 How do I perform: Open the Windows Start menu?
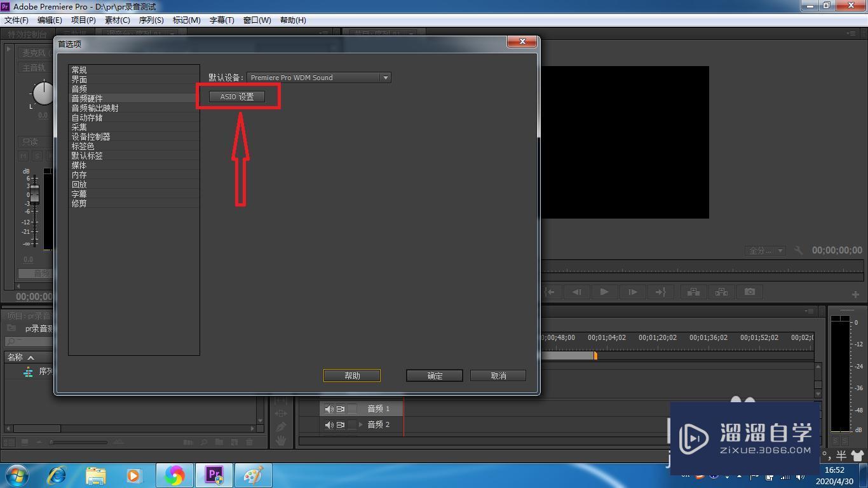(x=16, y=475)
